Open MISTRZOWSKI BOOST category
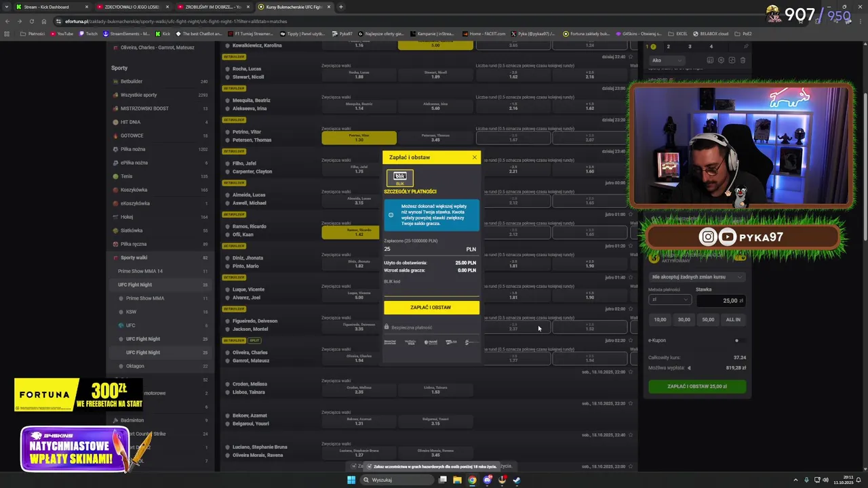Viewport: 868px width, 488px height. [x=160, y=108]
